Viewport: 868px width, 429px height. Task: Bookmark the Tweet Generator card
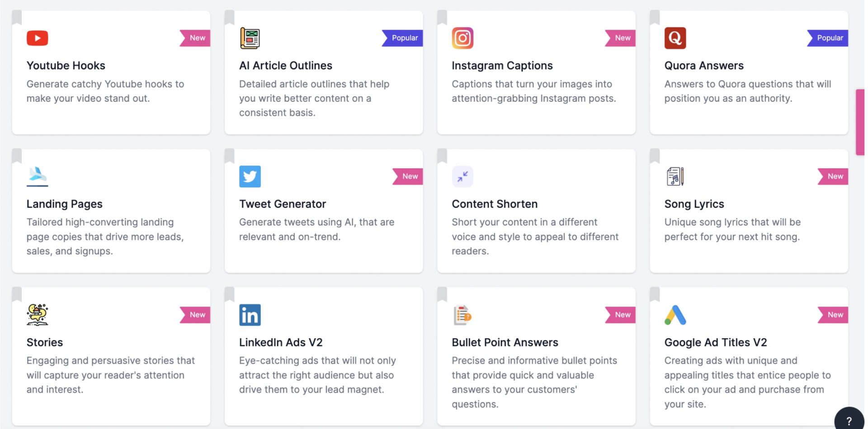[229, 155]
